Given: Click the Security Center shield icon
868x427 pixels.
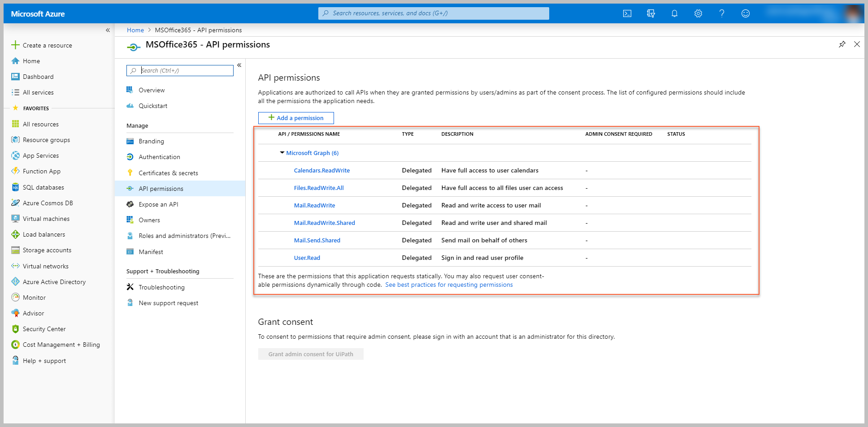Looking at the screenshot, I should (15, 329).
